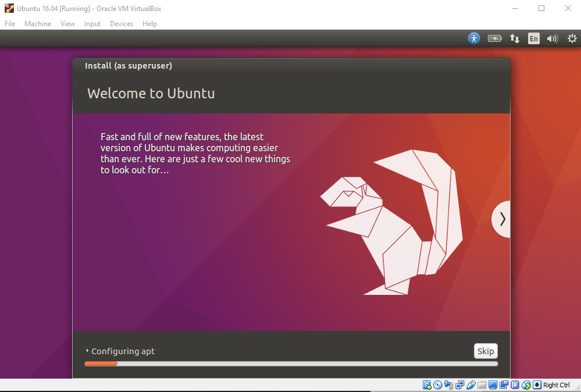Open the Ubuntu accessibility indicator menu
The height and width of the screenshot is (392, 581).
click(x=473, y=38)
